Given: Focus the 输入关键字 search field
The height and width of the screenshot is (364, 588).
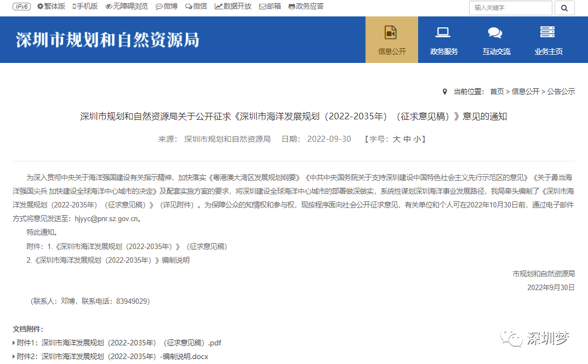Looking at the screenshot, I should [x=510, y=8].
